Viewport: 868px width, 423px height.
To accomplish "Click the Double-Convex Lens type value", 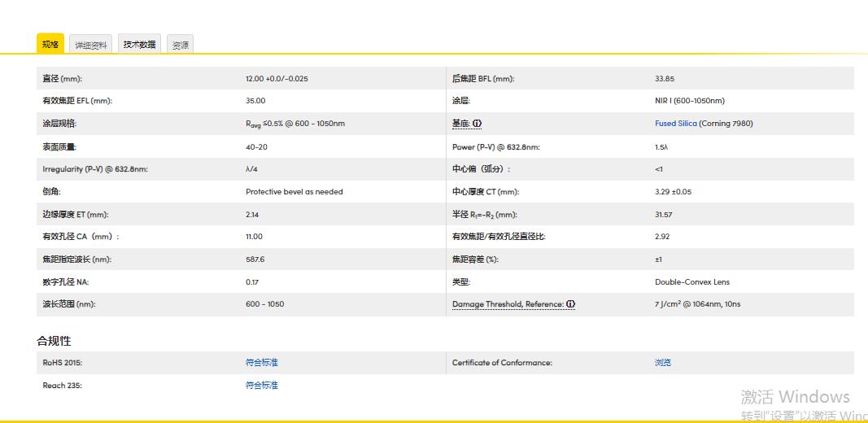I will (x=692, y=282).
